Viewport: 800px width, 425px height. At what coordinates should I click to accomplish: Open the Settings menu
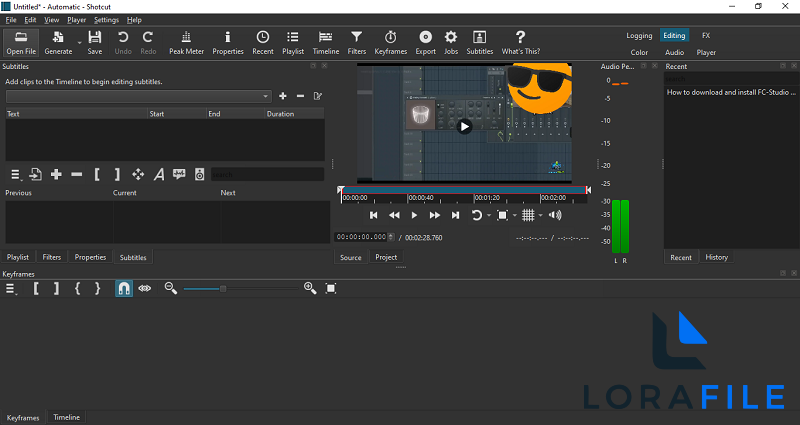pyautogui.click(x=106, y=20)
